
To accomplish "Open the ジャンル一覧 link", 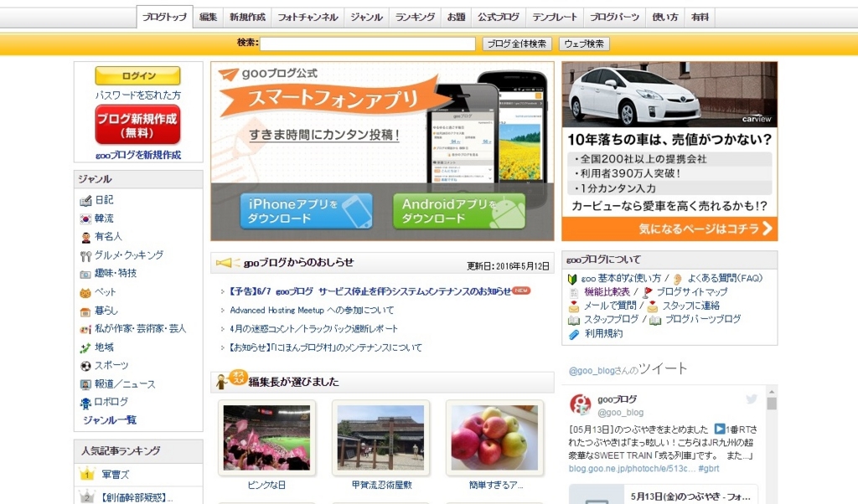I will click(110, 420).
